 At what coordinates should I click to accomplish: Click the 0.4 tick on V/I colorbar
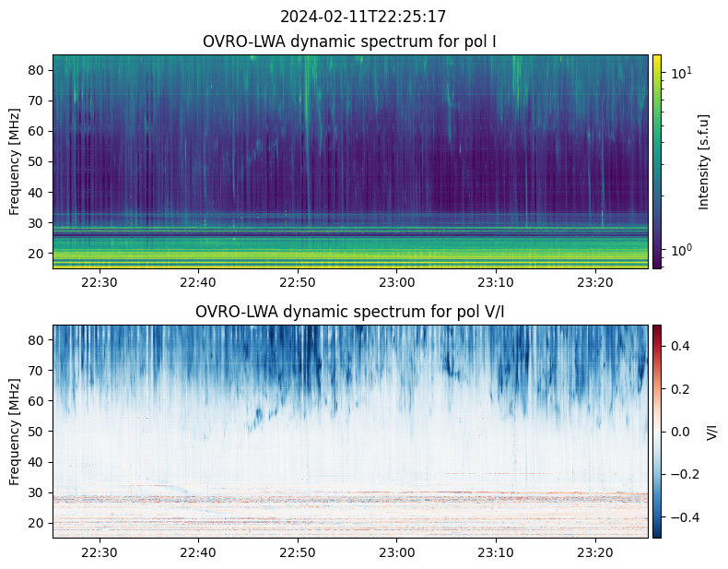coord(678,345)
